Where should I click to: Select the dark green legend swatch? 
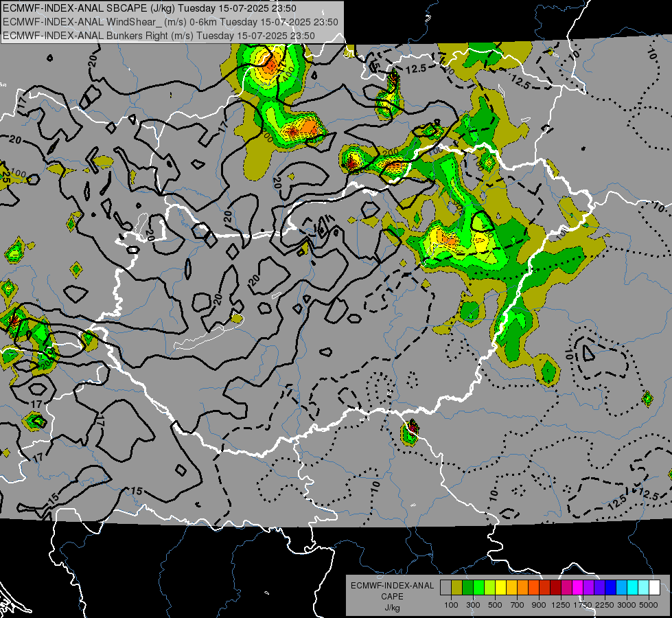click(467, 587)
